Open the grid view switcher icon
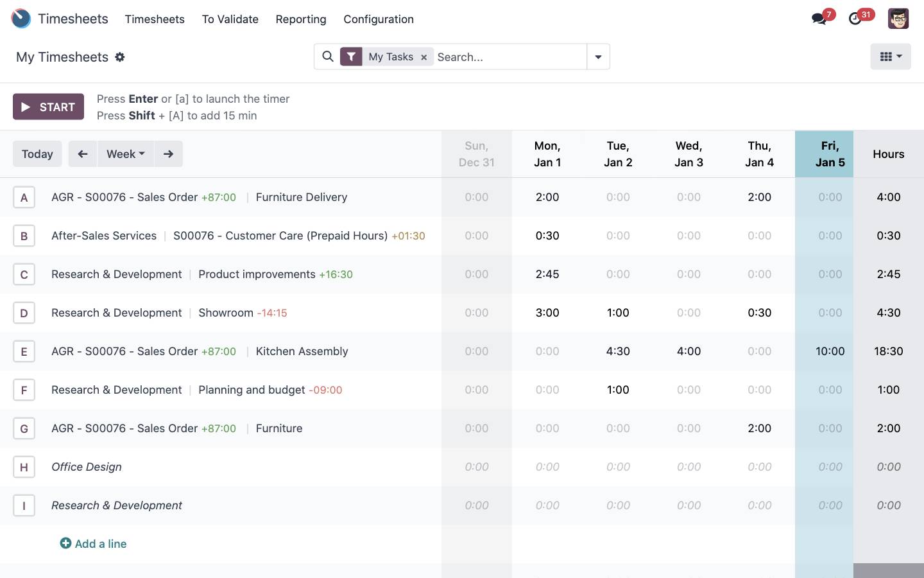Screen dimensions: 924x578 pyautogui.click(x=885, y=57)
